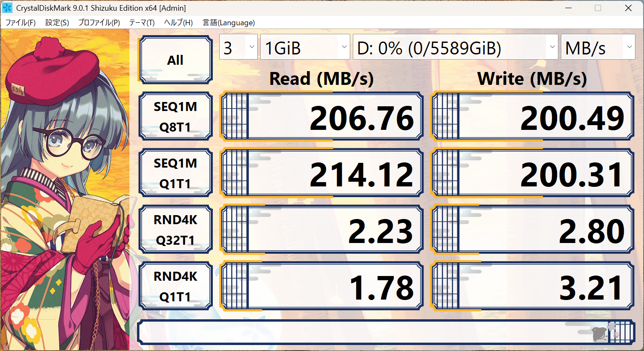Open the unit dropdown showing MB/s
644x351 pixels.
click(x=598, y=47)
